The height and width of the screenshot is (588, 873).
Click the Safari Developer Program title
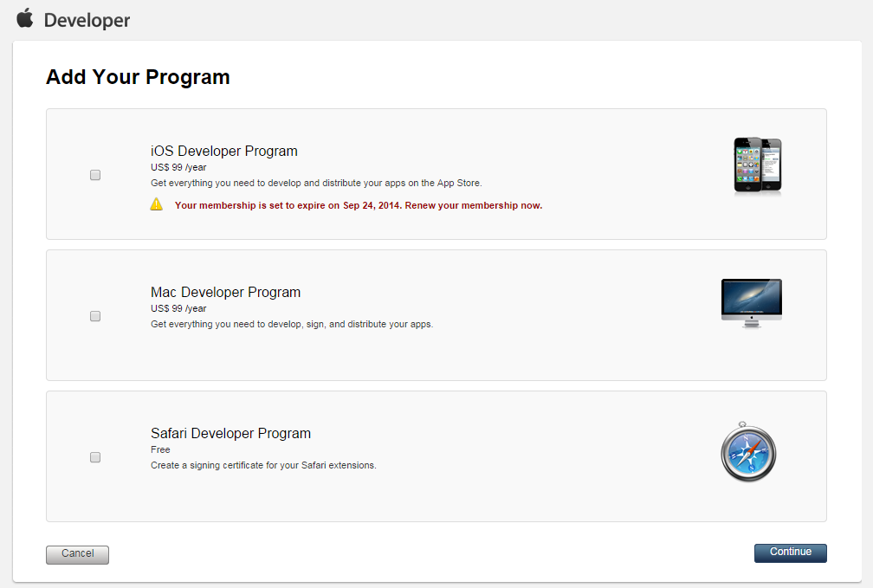point(230,433)
